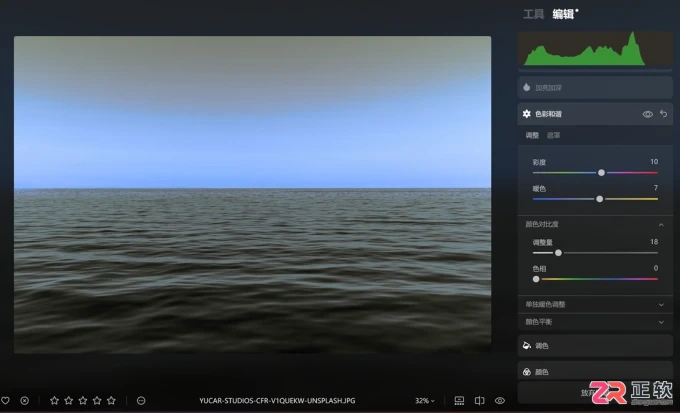Open the 32% zoom level dropdown
This screenshot has width=680, height=413.
click(425, 400)
